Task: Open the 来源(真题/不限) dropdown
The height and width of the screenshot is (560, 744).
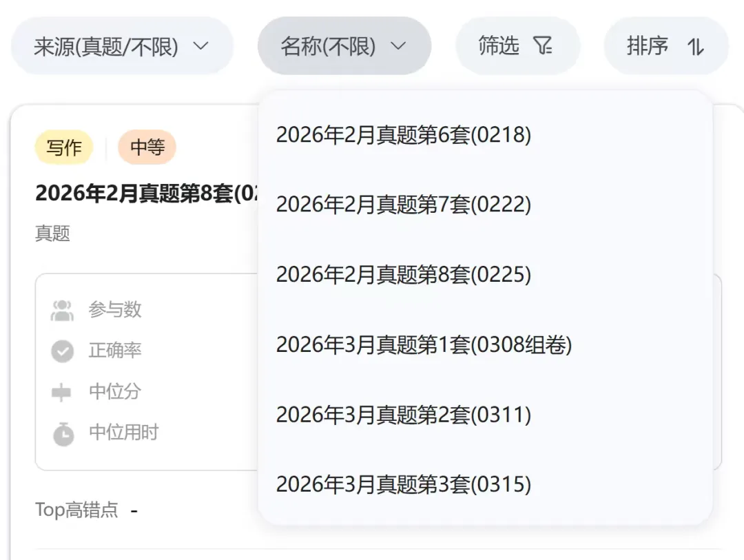Action: tap(121, 45)
